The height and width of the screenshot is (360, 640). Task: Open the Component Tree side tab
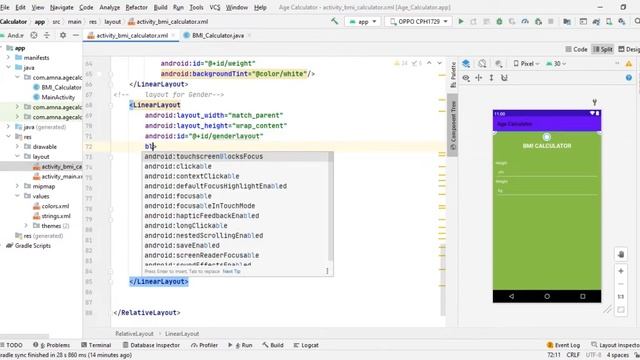pos(453,124)
